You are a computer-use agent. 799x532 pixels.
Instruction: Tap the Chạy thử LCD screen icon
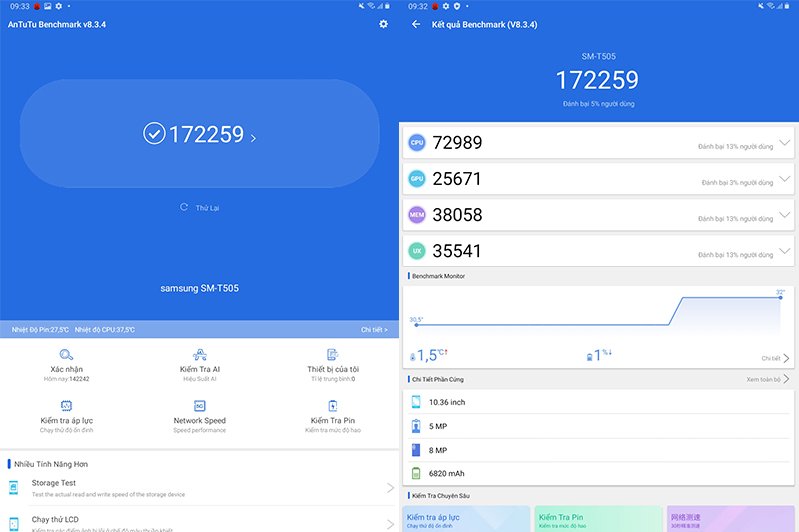[14, 524]
